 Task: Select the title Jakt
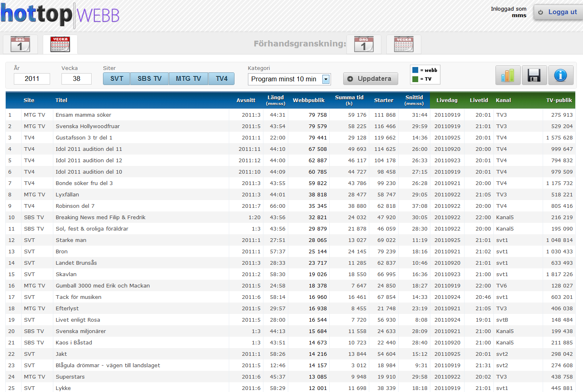click(61, 354)
